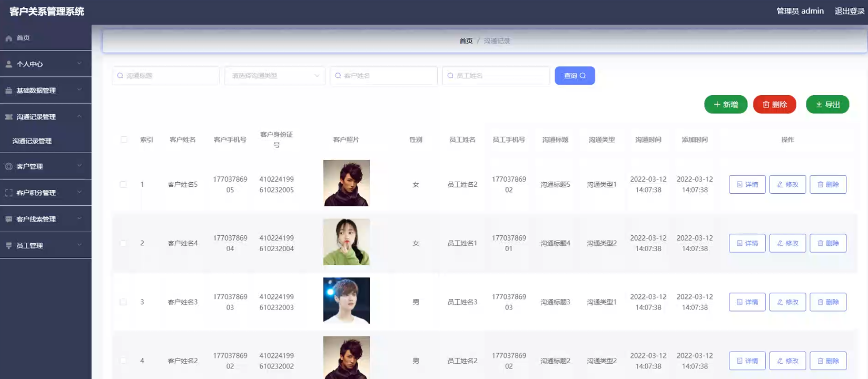This screenshot has height=379, width=868.
Task: Click the 沟通标题5 table cell
Action: point(555,185)
